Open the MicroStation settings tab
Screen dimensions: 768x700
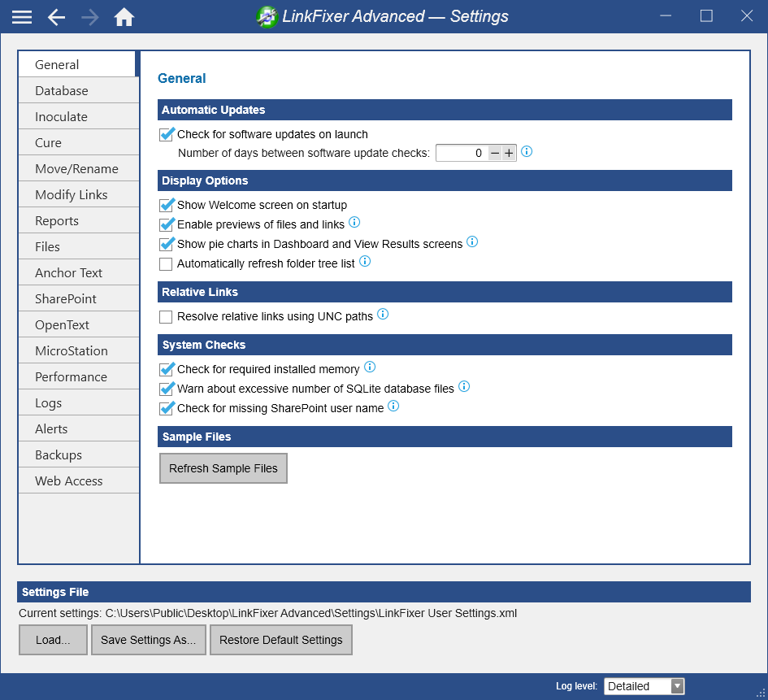pos(79,350)
